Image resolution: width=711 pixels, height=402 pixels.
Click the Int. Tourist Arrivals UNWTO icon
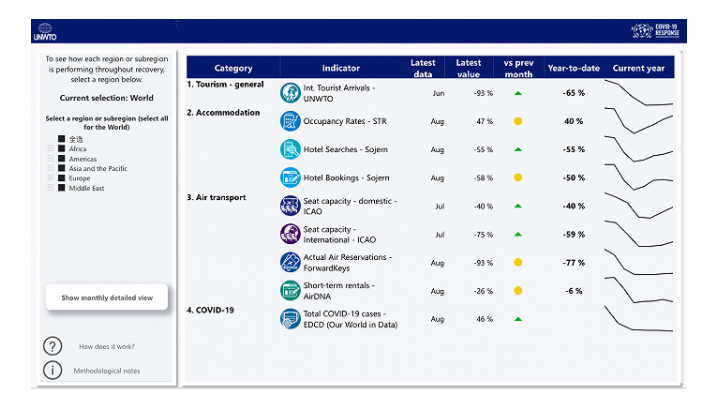point(290,93)
